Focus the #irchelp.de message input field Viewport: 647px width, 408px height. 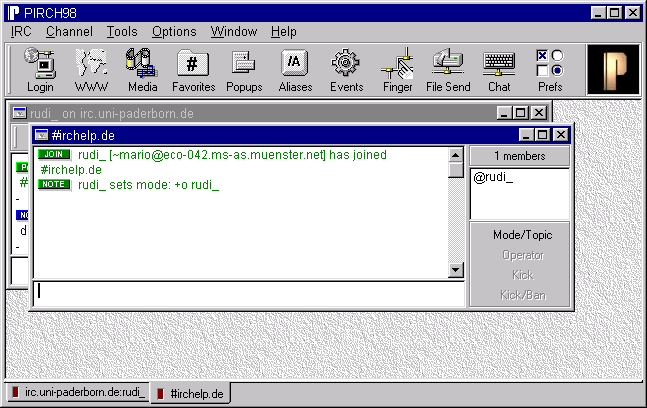click(248, 292)
